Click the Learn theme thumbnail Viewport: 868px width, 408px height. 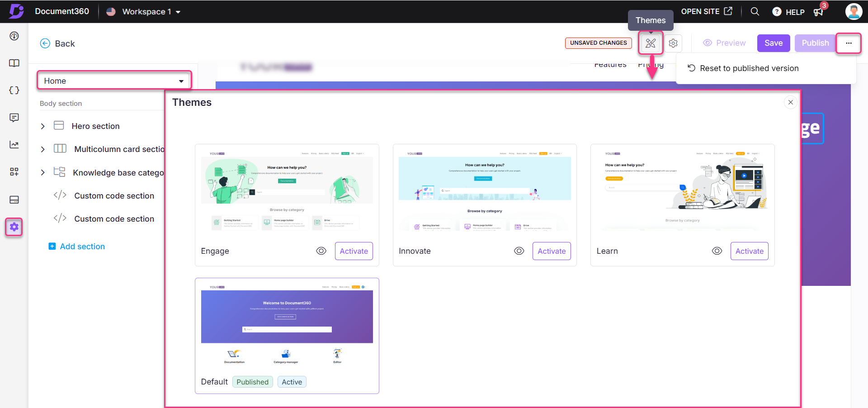[x=683, y=190]
